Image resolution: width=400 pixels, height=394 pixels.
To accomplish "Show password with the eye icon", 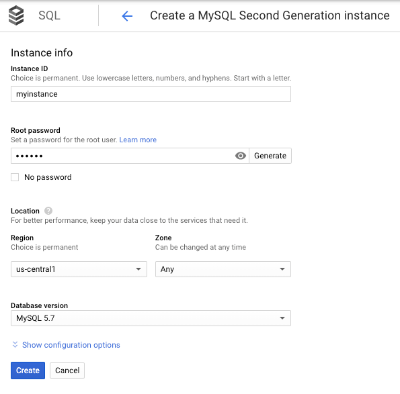I will tap(240, 156).
